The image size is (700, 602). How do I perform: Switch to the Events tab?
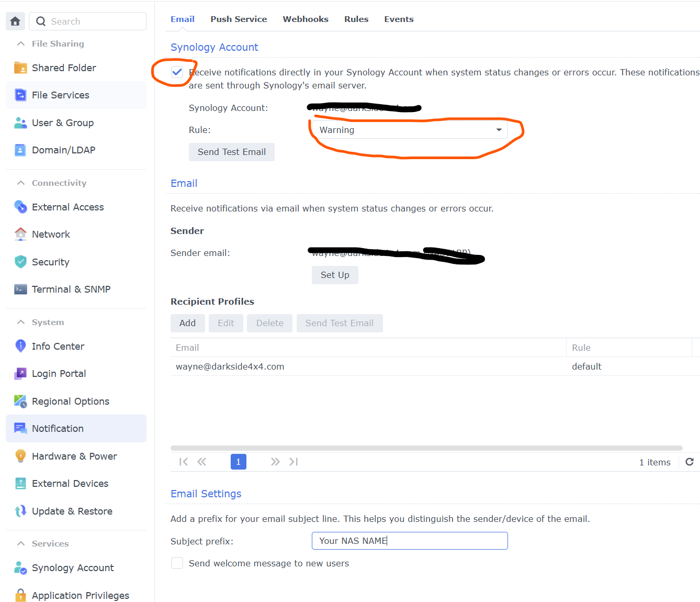[x=399, y=19]
